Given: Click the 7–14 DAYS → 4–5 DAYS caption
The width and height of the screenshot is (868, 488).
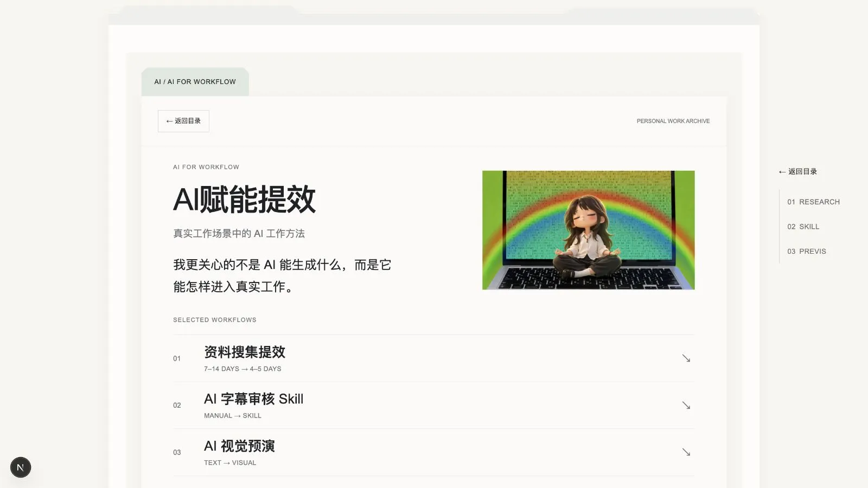Looking at the screenshot, I should (242, 369).
